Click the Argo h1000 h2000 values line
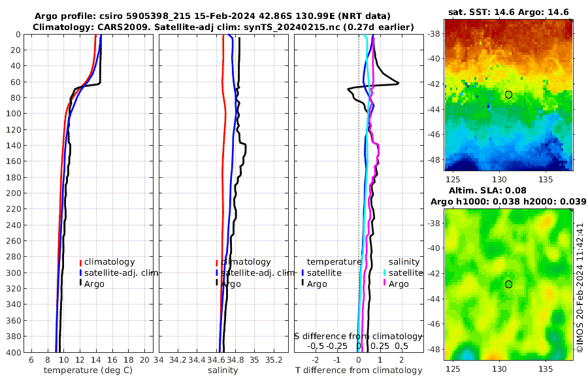The width and height of the screenshot is (588, 379). [508, 202]
